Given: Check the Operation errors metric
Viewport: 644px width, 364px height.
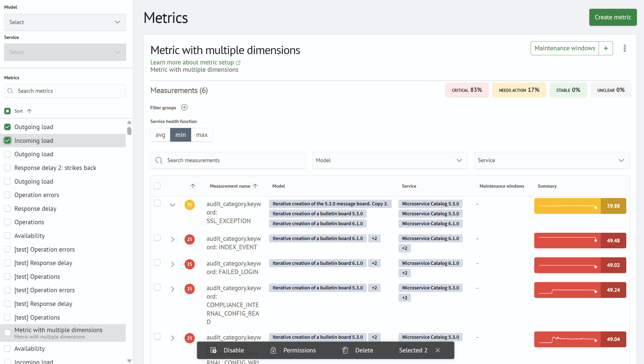Looking at the screenshot, I should [8, 195].
